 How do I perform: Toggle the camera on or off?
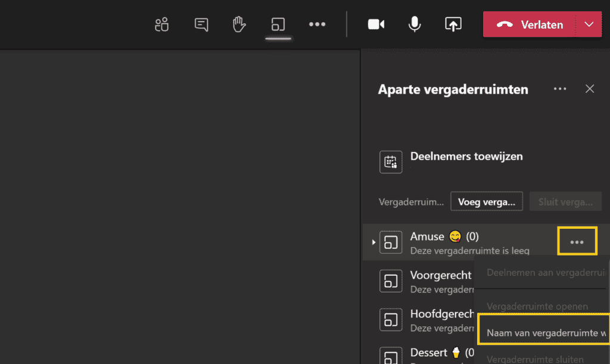(376, 24)
